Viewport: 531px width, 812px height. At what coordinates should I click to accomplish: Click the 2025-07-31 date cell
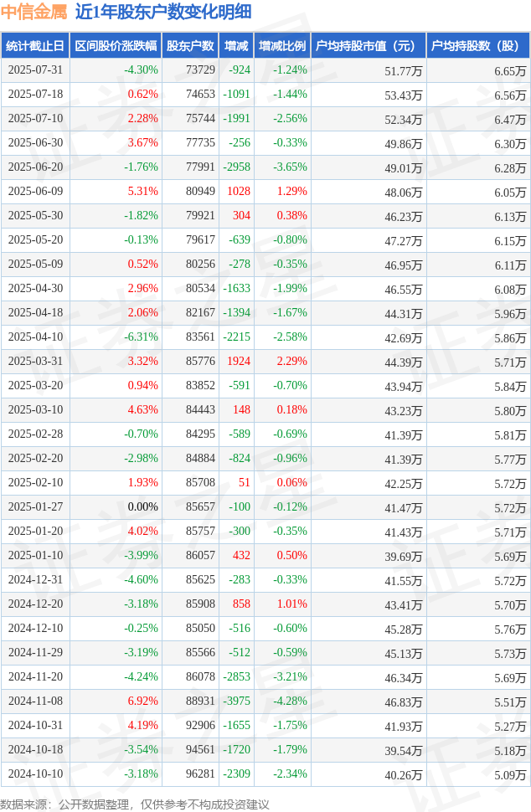click(x=35, y=70)
